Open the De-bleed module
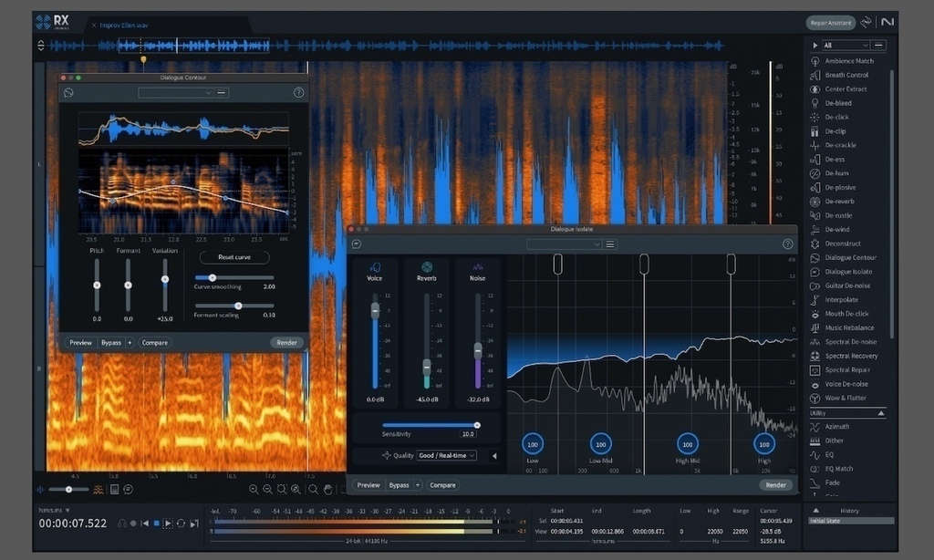934x560 pixels. 831,103
